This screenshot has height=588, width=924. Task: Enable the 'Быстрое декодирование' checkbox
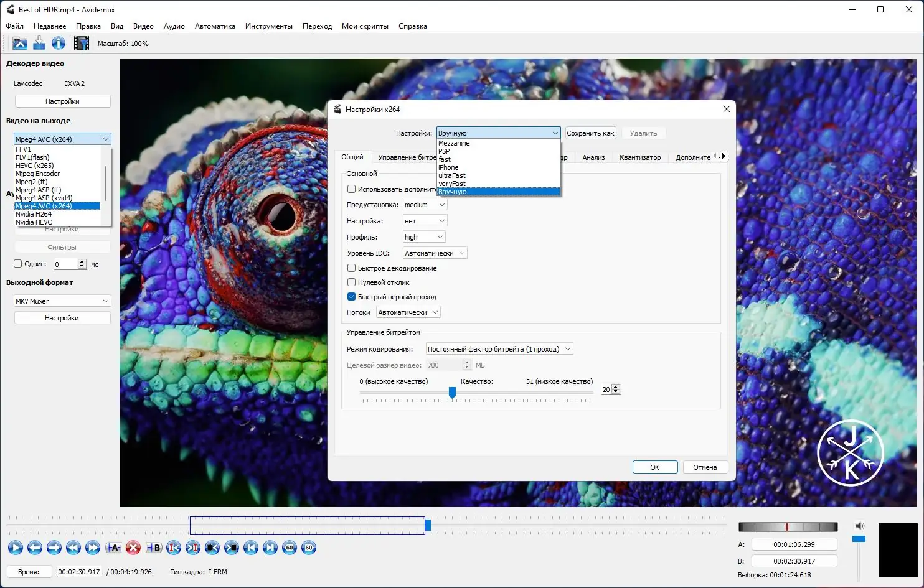[x=351, y=268]
